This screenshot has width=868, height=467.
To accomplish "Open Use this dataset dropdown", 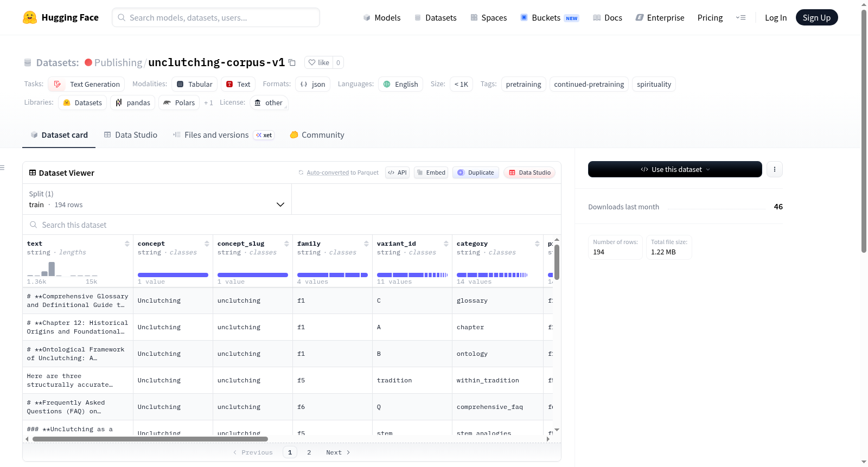I will point(675,169).
